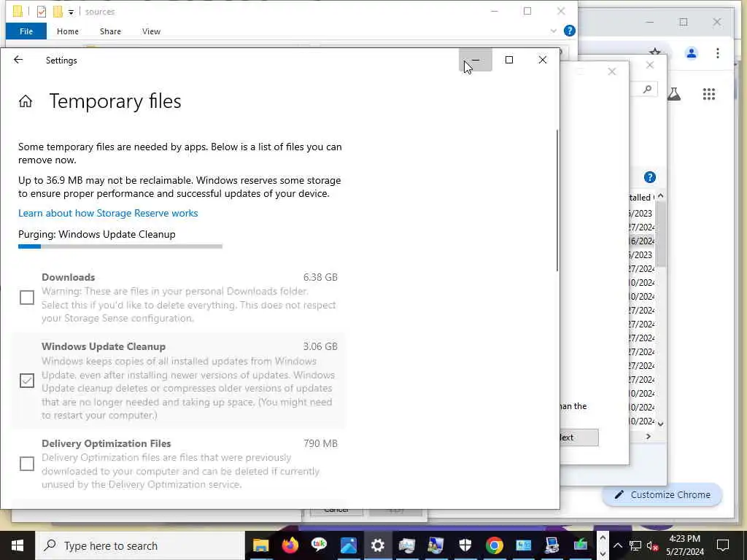Open Chrome's three-dot menu
This screenshot has width=747, height=560.
pos(718,52)
